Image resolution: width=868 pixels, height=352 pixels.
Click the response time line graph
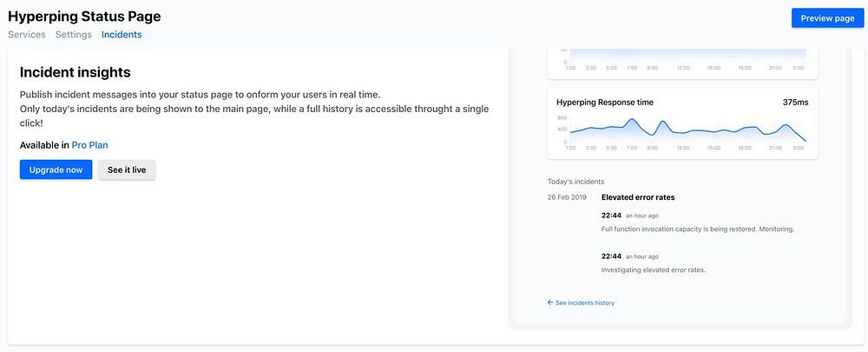(686, 130)
